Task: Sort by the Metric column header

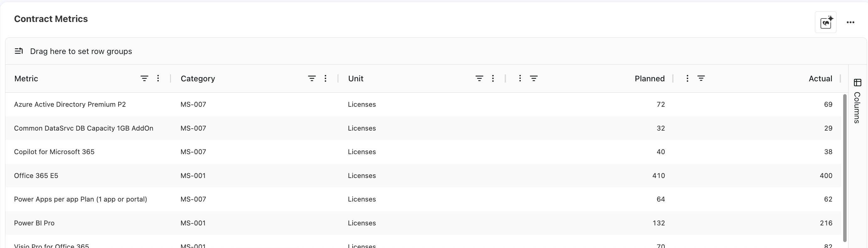Action: (26, 79)
